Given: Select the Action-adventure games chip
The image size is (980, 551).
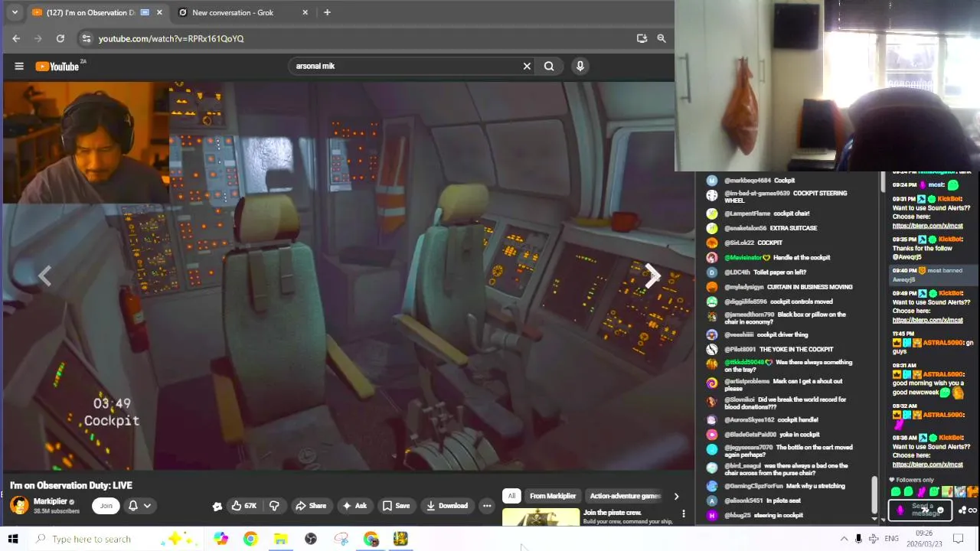Looking at the screenshot, I should [x=625, y=496].
